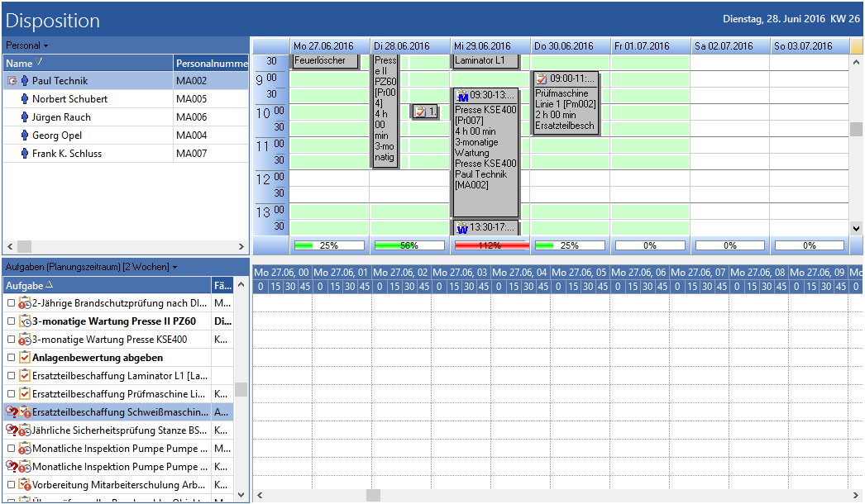Tick checkbox for 3-monatige Wartung Presse II PZ60
Viewport: 865px width, 504px height.
(11, 321)
